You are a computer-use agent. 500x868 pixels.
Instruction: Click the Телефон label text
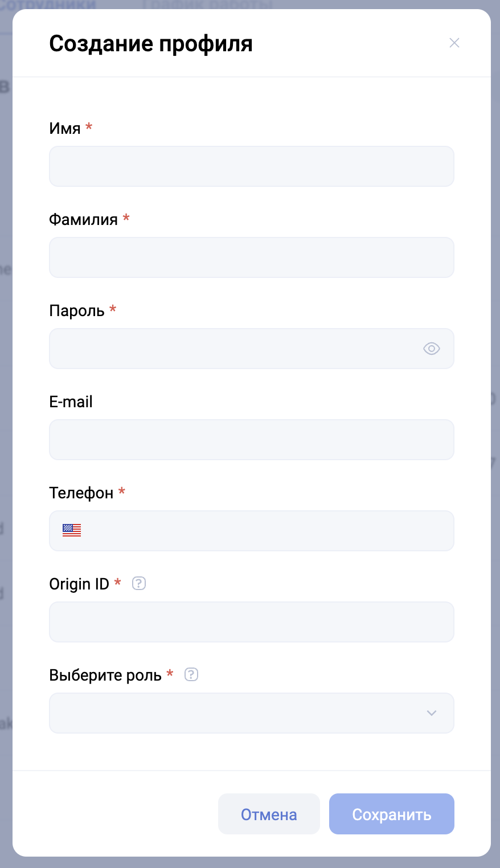click(x=81, y=493)
